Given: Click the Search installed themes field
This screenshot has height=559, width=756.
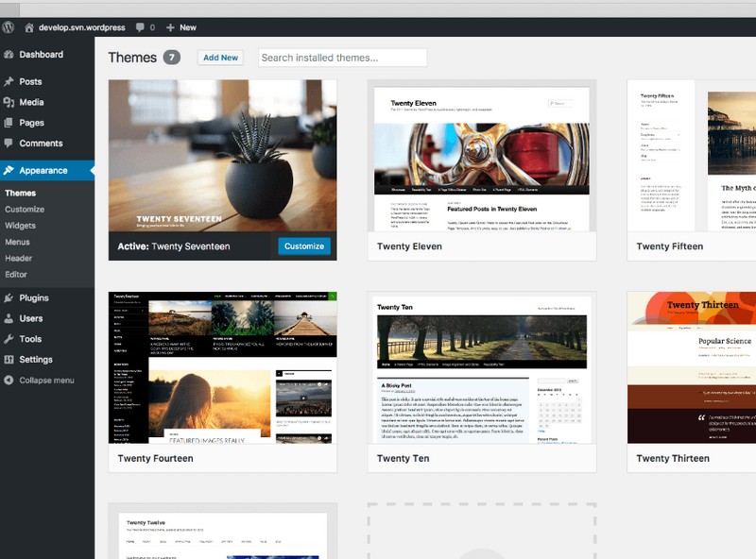Looking at the screenshot, I should tap(343, 58).
